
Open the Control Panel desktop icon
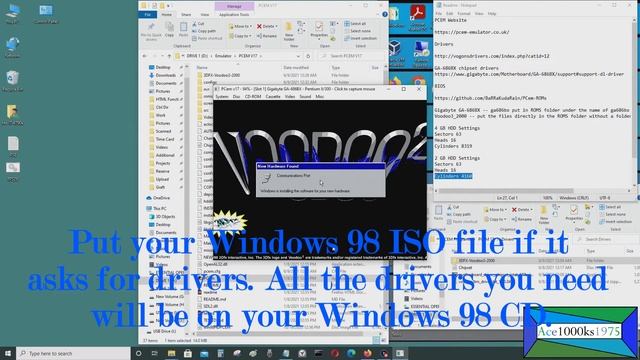coord(46,13)
